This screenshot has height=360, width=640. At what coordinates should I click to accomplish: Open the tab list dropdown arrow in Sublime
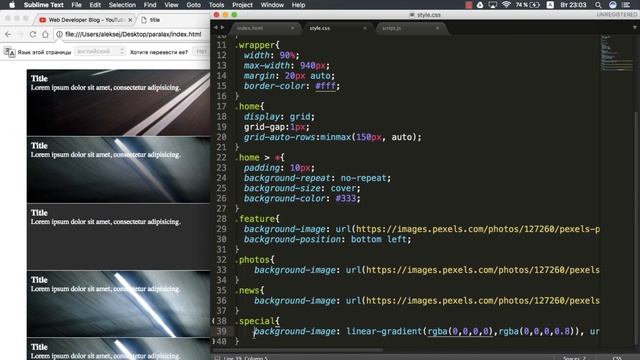click(635, 27)
